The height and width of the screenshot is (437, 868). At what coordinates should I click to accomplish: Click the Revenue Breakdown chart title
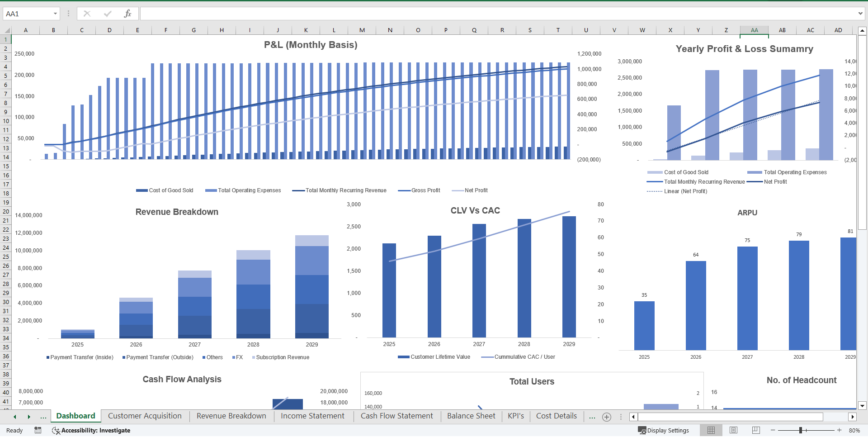(x=177, y=212)
